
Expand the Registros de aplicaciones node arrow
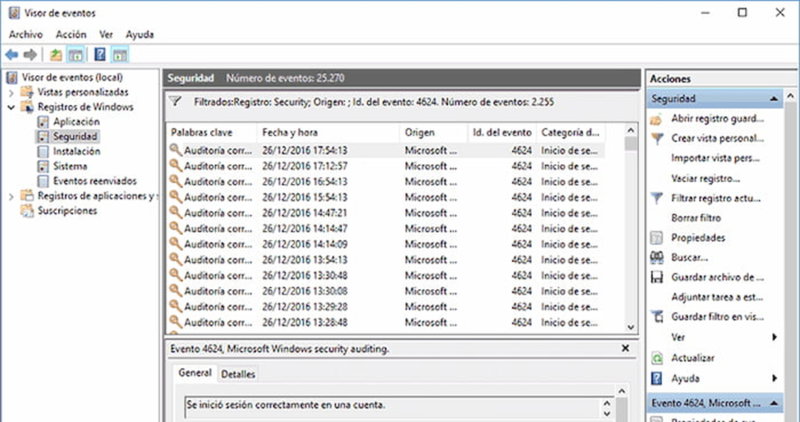tap(11, 196)
